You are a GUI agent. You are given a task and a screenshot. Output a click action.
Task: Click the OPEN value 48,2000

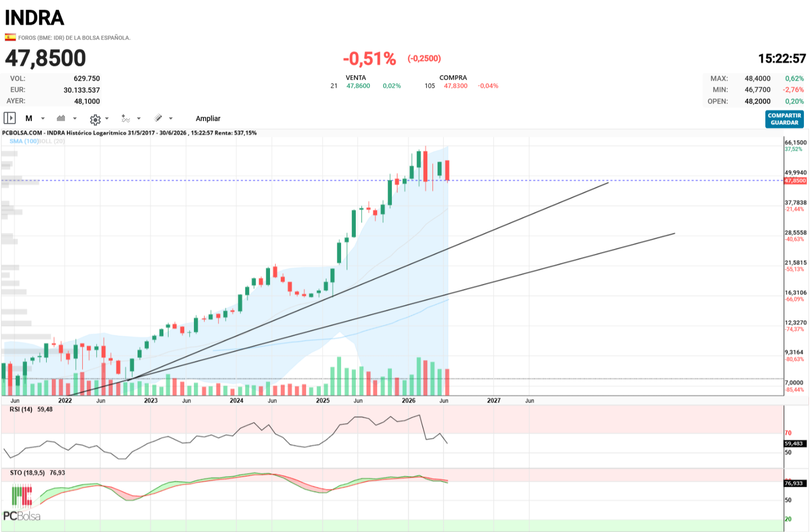tap(758, 101)
